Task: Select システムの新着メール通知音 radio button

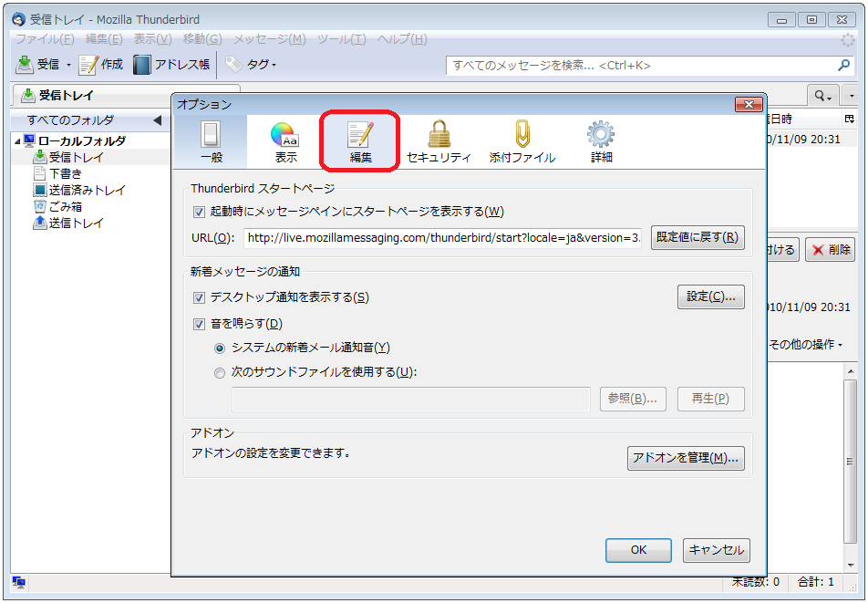Action: (220, 348)
